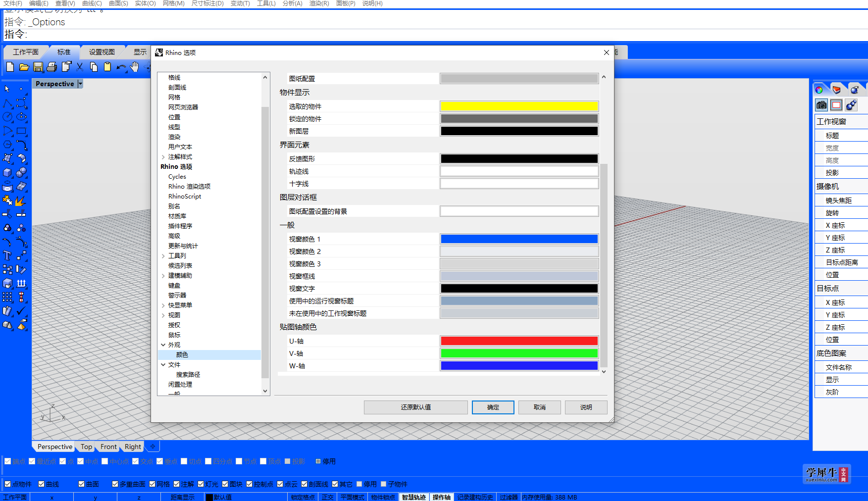Click the 确定 button
The width and height of the screenshot is (868, 501).
(x=493, y=407)
